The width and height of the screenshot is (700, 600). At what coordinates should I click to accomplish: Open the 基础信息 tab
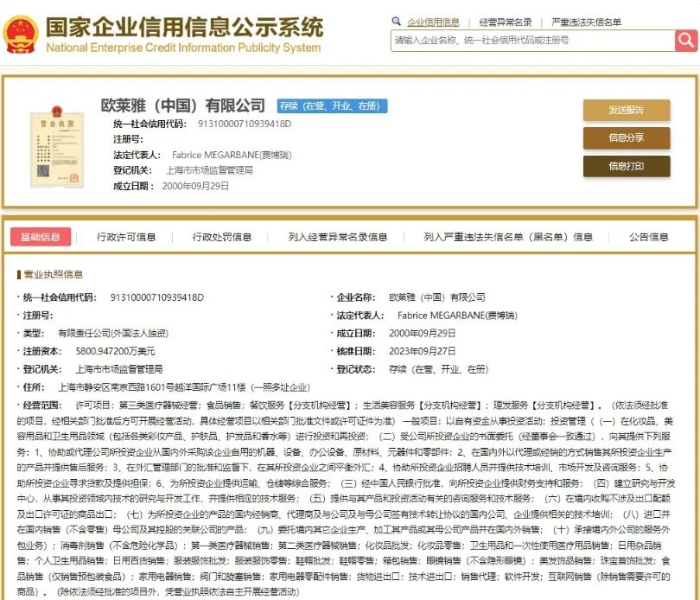[x=41, y=237]
